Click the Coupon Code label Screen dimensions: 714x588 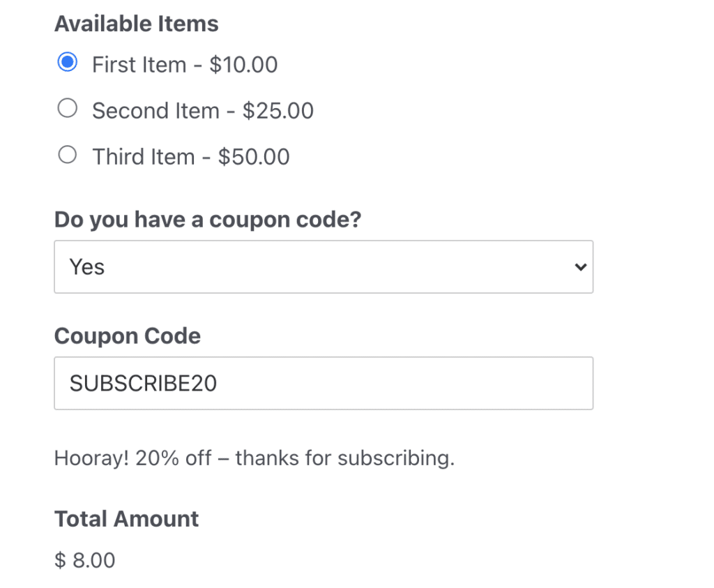pyautogui.click(x=127, y=336)
